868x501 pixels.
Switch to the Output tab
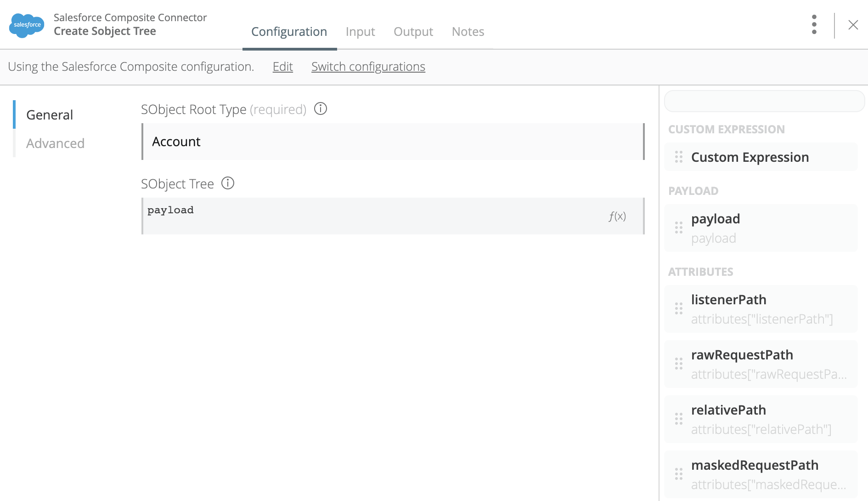(413, 31)
